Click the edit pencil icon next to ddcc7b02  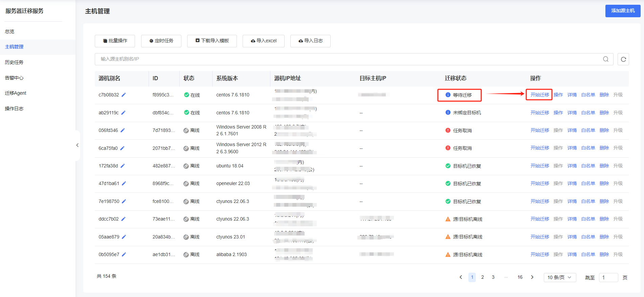(x=124, y=219)
